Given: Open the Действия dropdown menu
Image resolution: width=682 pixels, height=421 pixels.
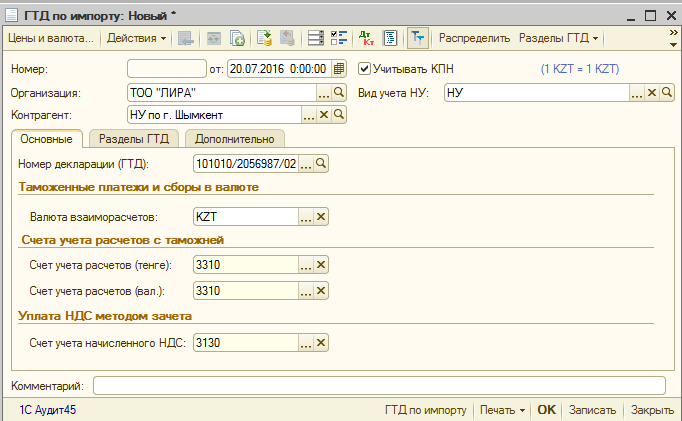Looking at the screenshot, I should click(137, 38).
